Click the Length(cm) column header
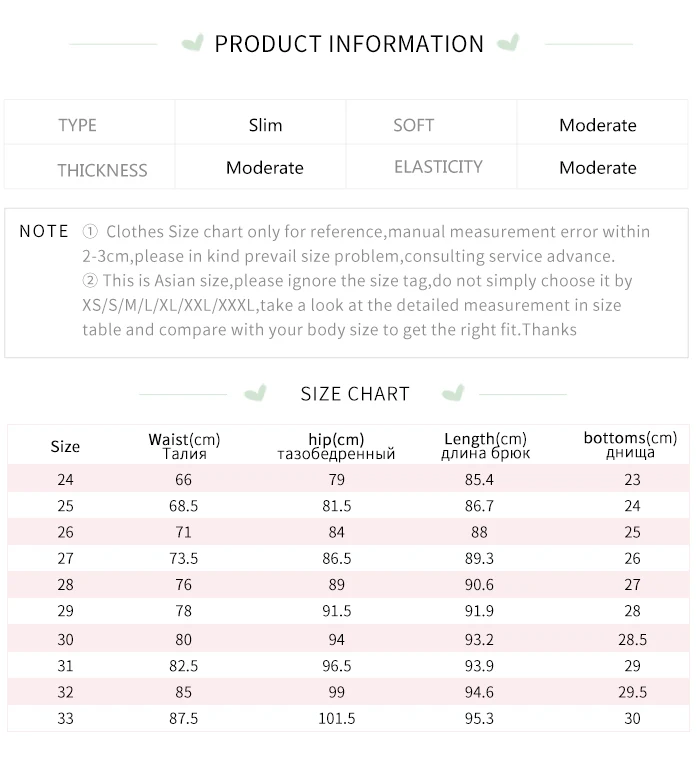This screenshot has width=700, height=767. tap(485, 445)
